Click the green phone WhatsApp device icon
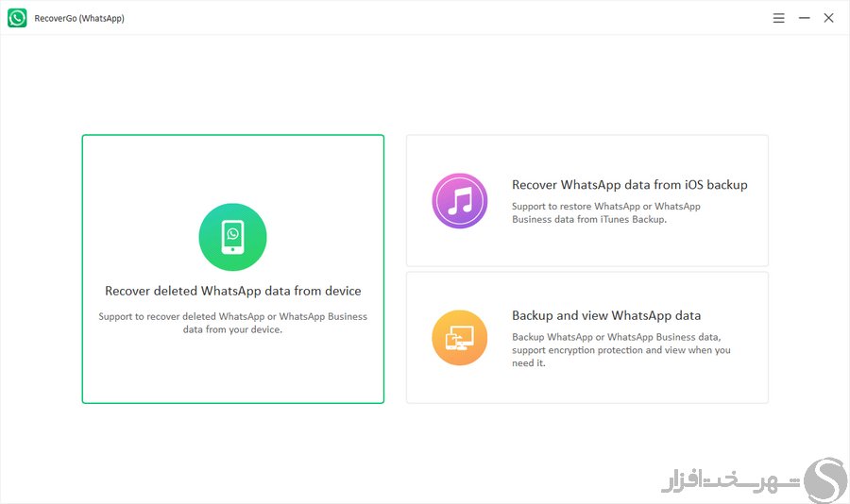The width and height of the screenshot is (850, 504). [x=232, y=237]
